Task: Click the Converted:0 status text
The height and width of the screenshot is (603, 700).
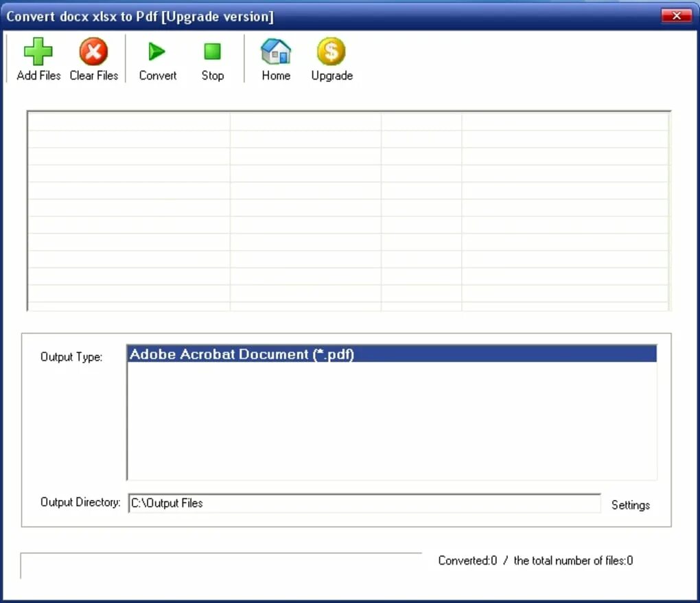Action: pos(467,560)
